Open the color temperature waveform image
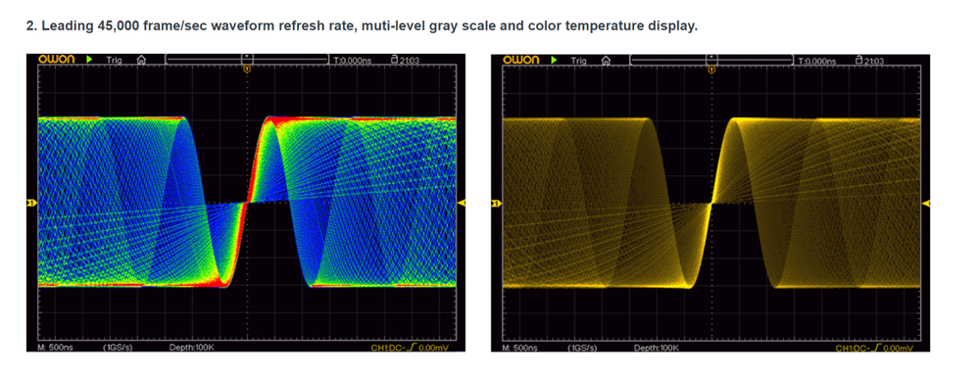 point(246,203)
